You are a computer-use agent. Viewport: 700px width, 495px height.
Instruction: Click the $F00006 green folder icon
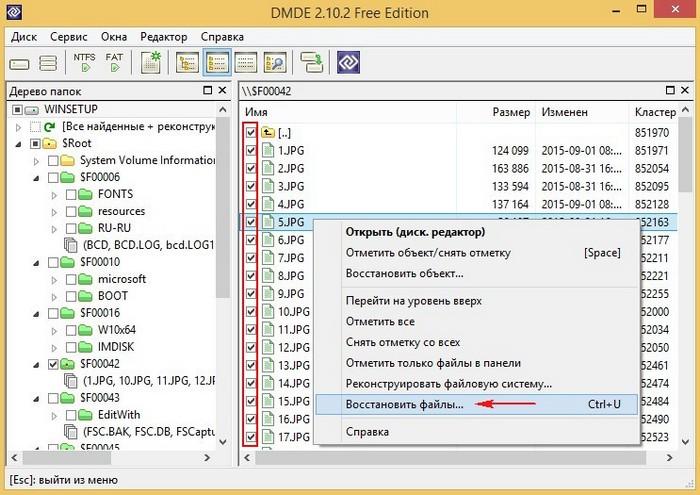[x=67, y=178]
